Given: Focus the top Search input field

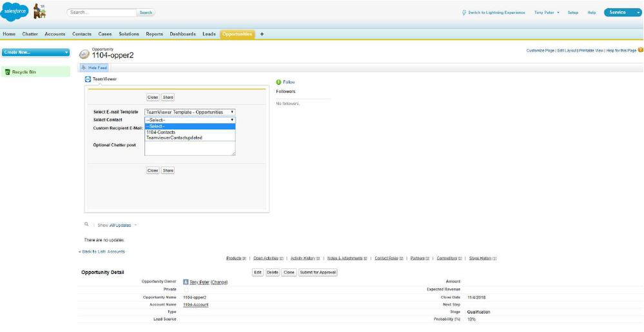Looking at the screenshot, I should click(101, 12).
